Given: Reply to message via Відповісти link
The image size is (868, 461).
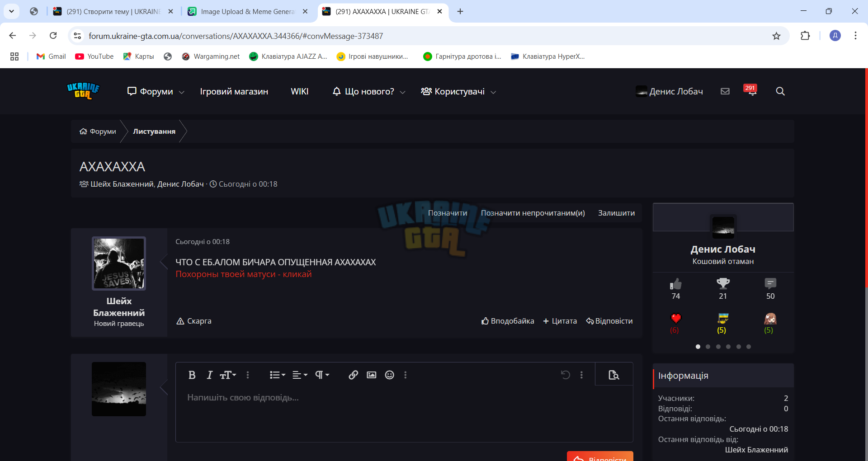Looking at the screenshot, I should (609, 321).
